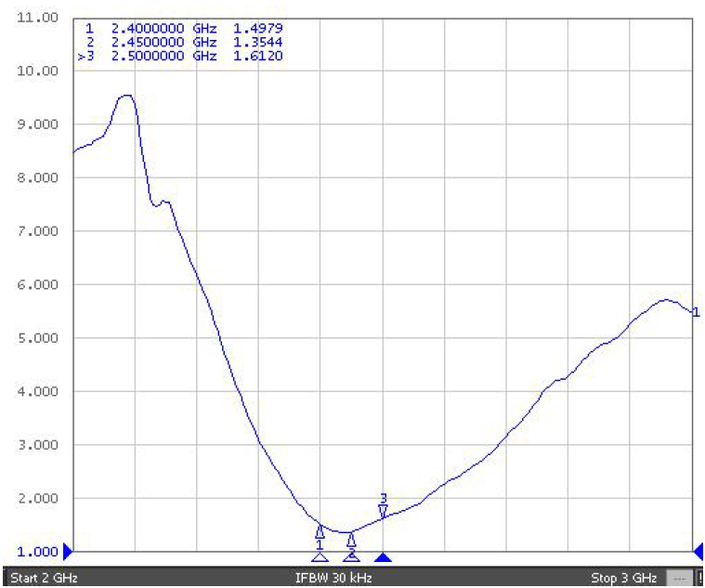Click the trace 1 label at right edge
The image size is (705, 588).
697,312
